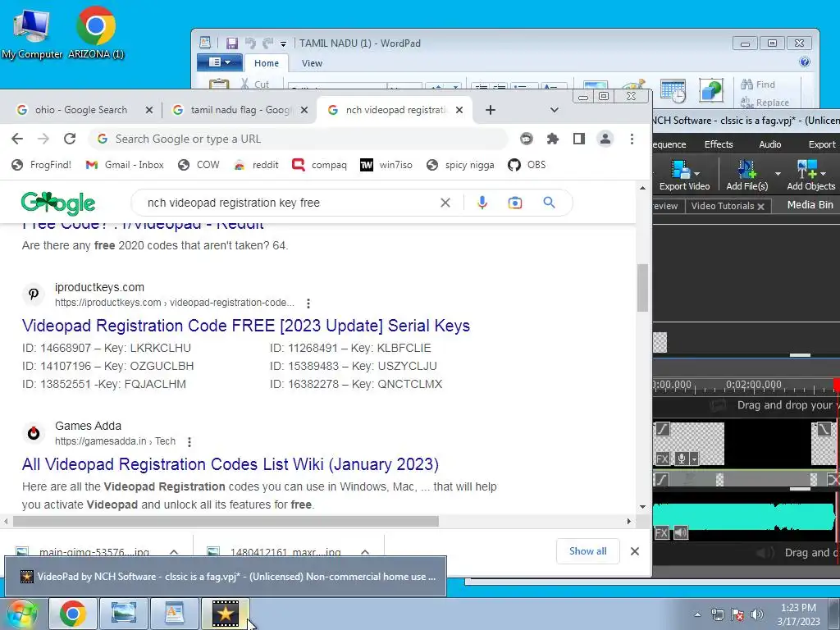Close the Chrome downloads bar
Image resolution: width=840 pixels, height=630 pixels.
(x=635, y=551)
